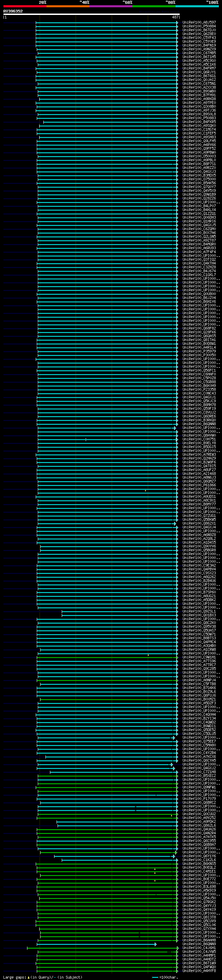Click the =100char. scale legend
This screenshot has width=222, height=980.
tap(165, 977)
